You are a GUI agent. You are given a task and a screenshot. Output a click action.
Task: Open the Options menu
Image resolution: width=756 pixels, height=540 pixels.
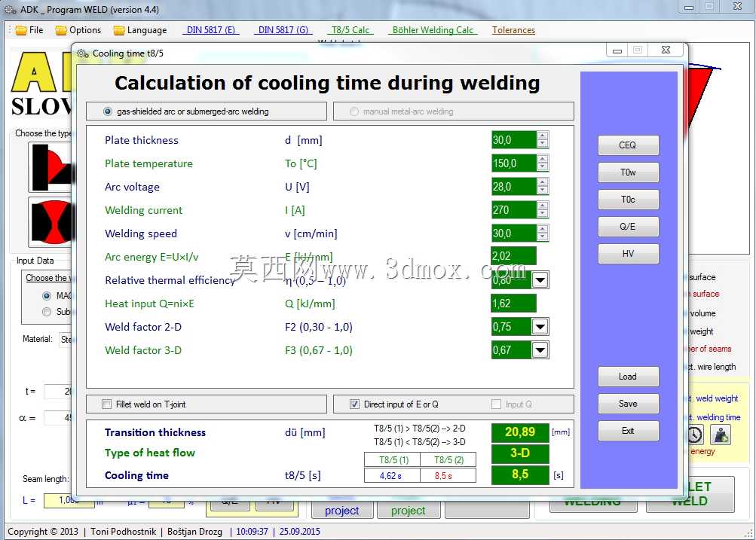click(78, 30)
